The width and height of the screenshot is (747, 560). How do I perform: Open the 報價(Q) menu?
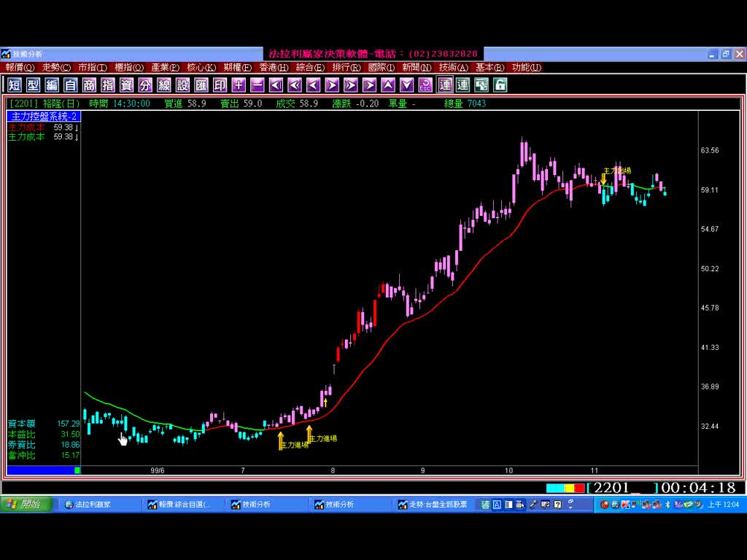pos(20,68)
